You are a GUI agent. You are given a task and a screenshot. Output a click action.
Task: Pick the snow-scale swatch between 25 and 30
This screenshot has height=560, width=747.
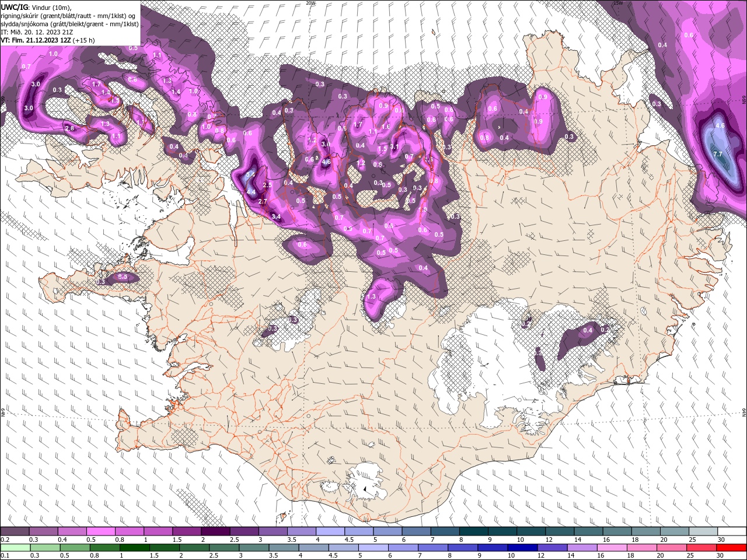[x=703, y=531]
